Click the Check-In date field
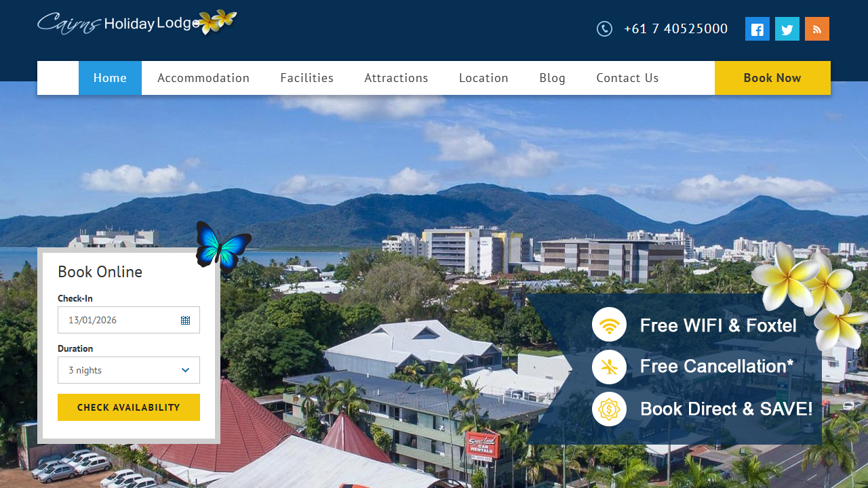868x488 pixels. (129, 320)
